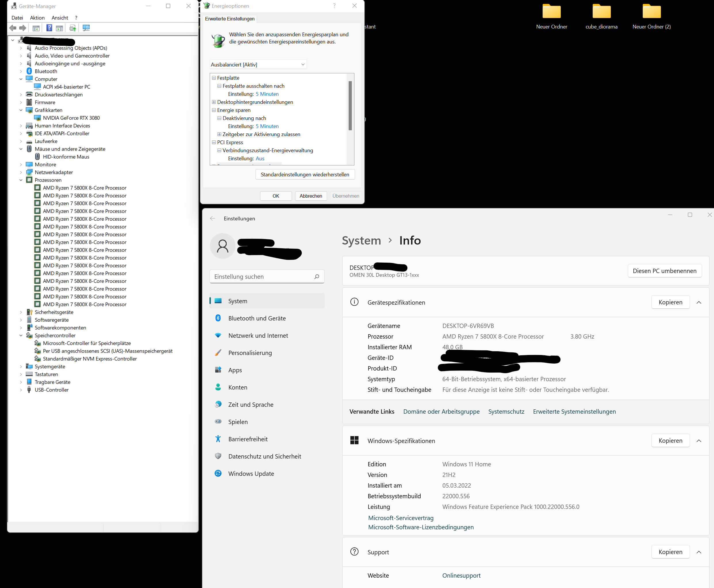714x588 pixels.
Task: Click the user profile avatar in Einstellungen
Action: coord(223,246)
